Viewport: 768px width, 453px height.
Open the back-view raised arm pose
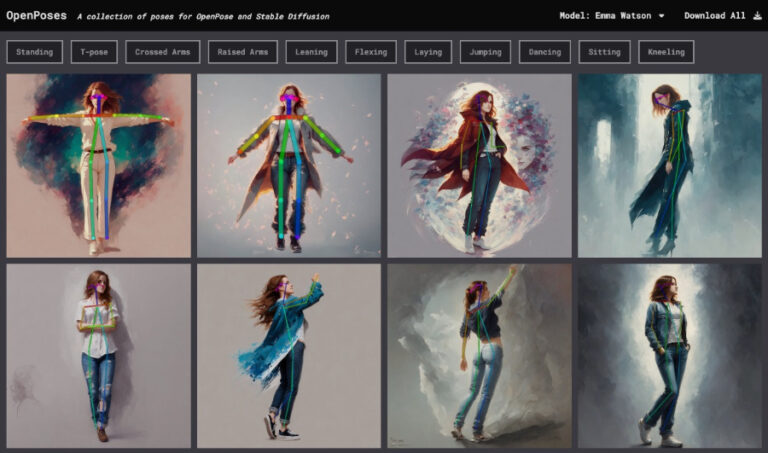(x=479, y=355)
